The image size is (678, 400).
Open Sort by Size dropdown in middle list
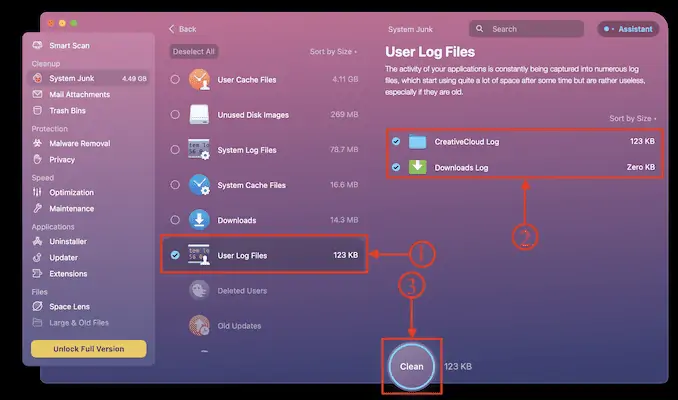coord(334,51)
